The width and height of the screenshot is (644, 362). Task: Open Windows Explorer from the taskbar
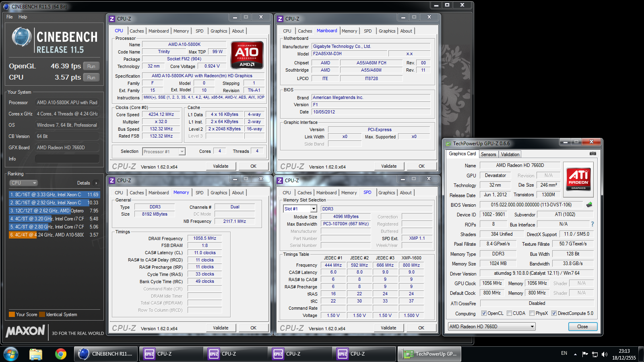coord(36,354)
